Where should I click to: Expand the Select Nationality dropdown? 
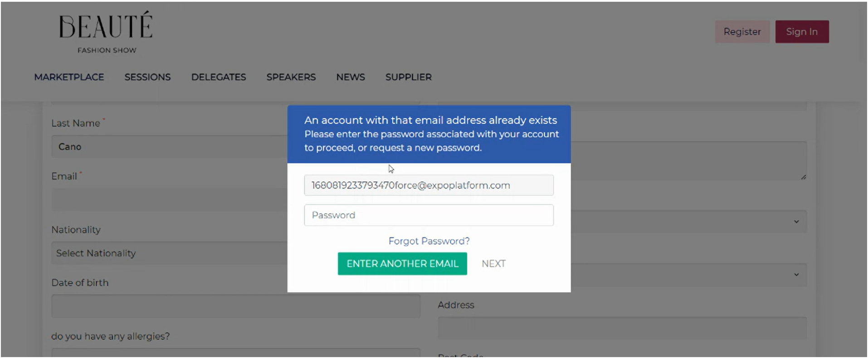click(x=169, y=253)
